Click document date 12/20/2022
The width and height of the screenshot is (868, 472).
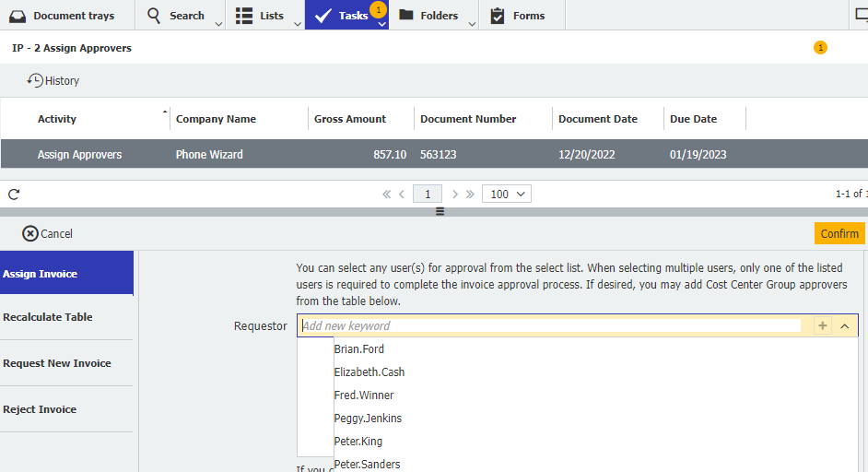pyautogui.click(x=586, y=155)
